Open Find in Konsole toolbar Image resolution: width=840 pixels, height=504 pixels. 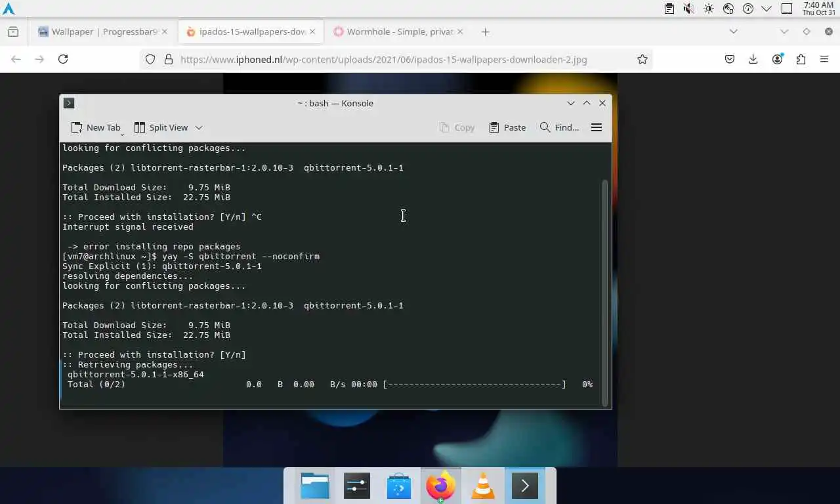click(x=559, y=127)
